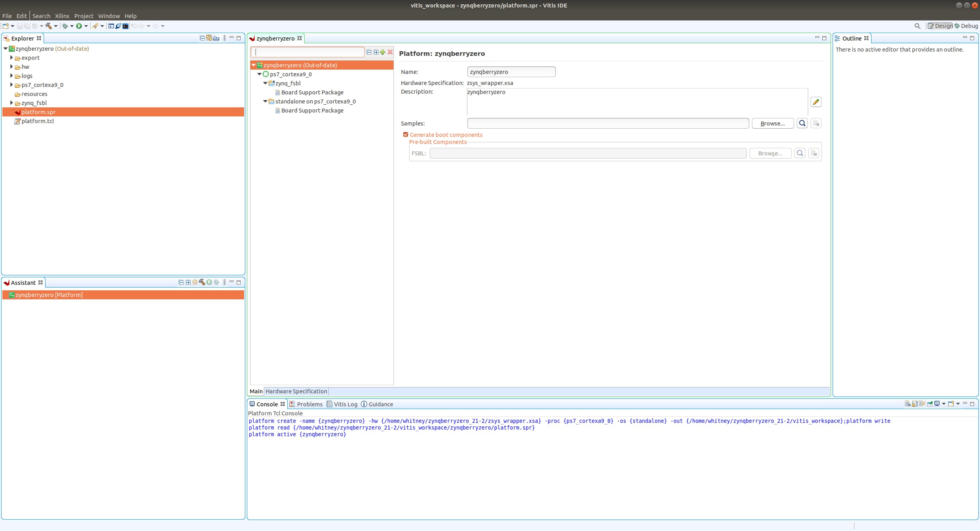Expand the export folder in Explorer
980x531 pixels.
pos(11,57)
